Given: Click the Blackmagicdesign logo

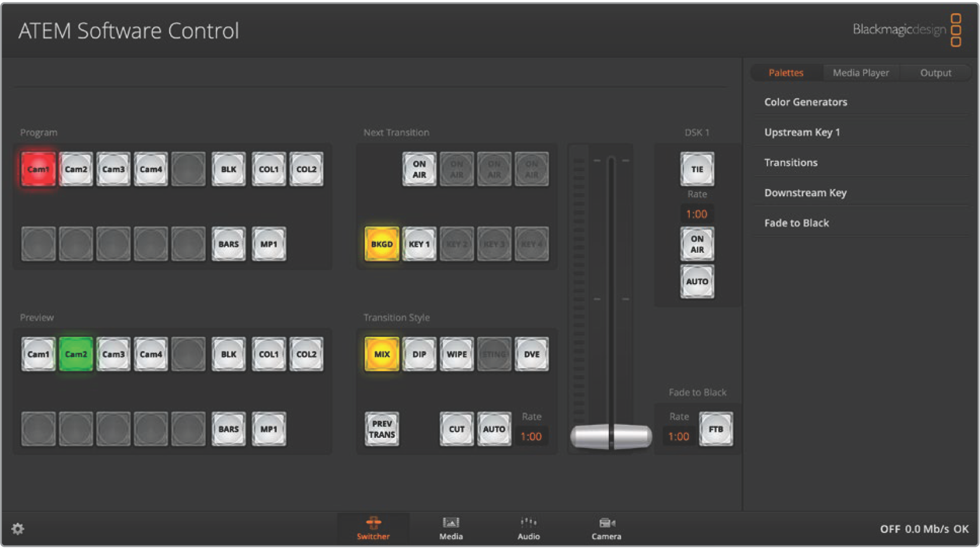Looking at the screenshot, I should click(906, 30).
